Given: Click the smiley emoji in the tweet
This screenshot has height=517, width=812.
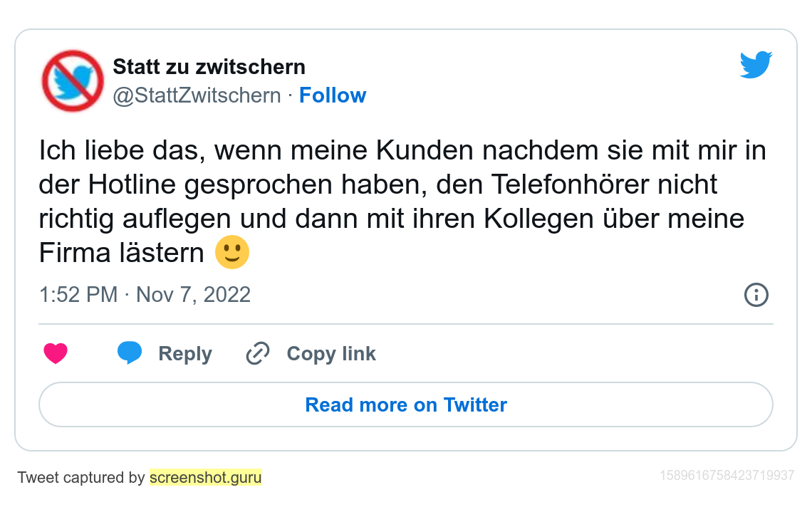Looking at the screenshot, I should [232, 252].
